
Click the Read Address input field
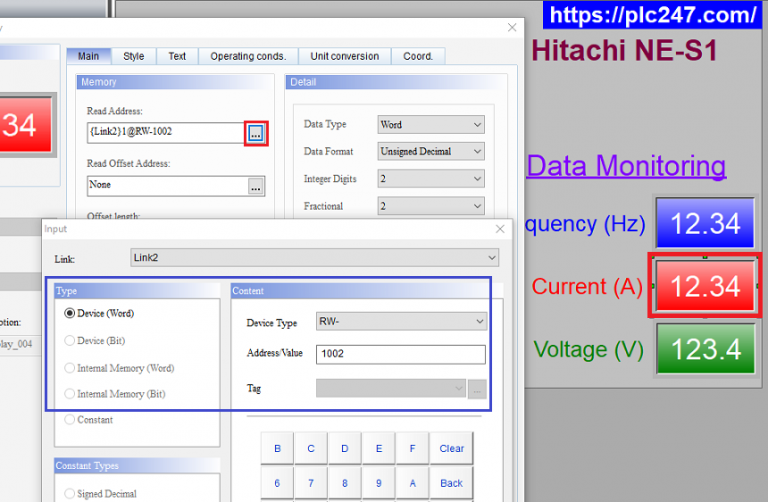pyautogui.click(x=166, y=133)
